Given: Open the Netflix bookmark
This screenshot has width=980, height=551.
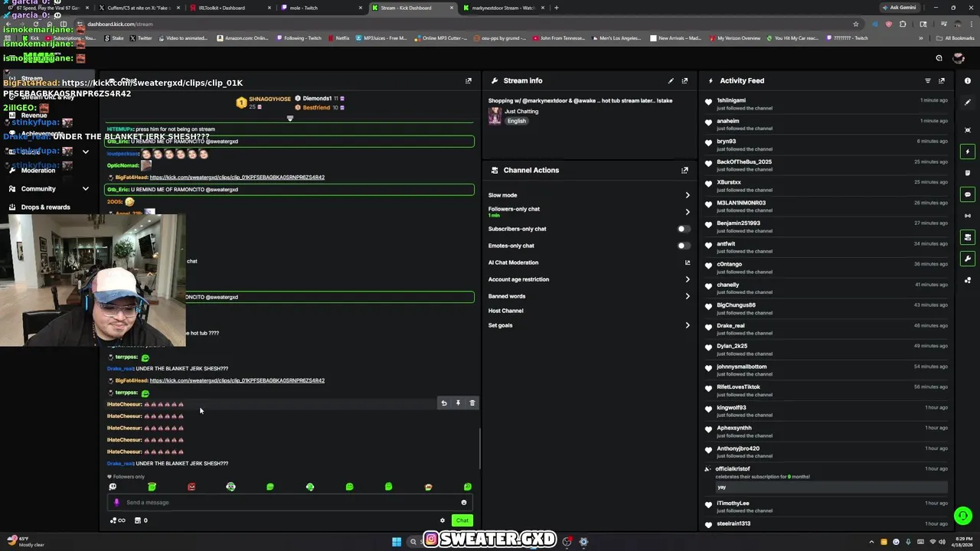Looking at the screenshot, I should (x=338, y=38).
